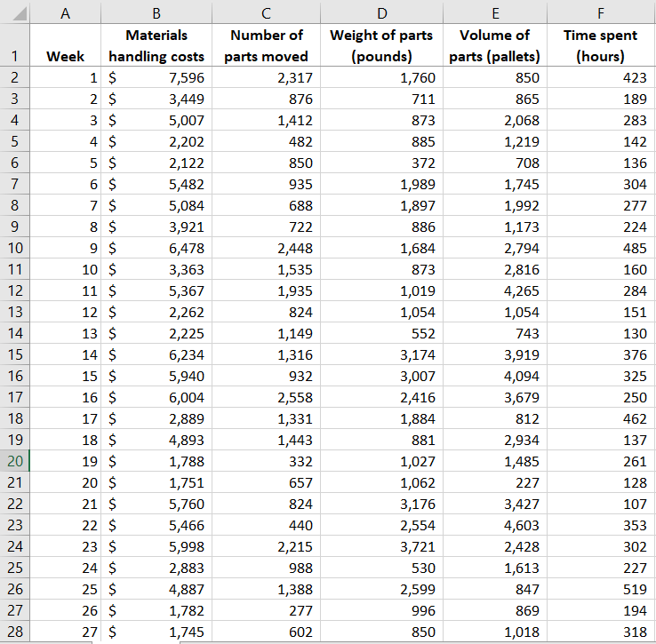Click the week cell 14

click(65, 354)
